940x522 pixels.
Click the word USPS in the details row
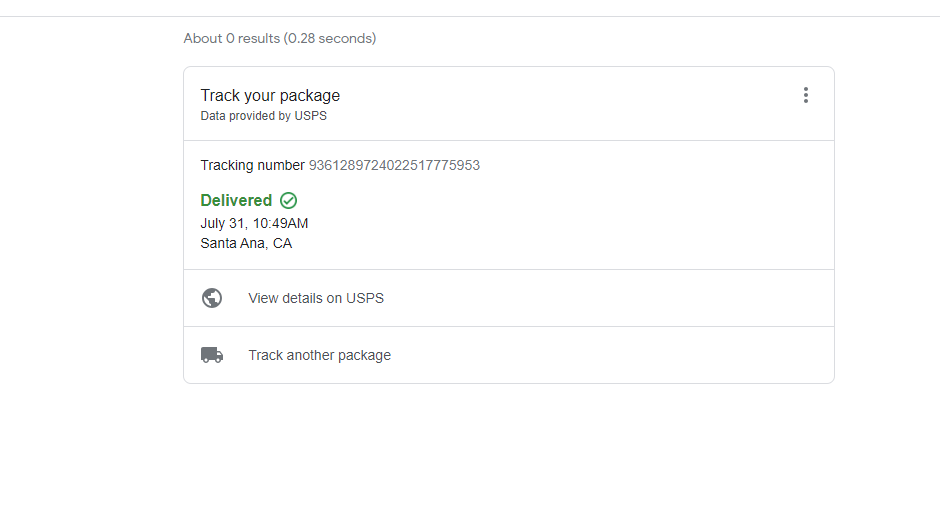tap(365, 298)
